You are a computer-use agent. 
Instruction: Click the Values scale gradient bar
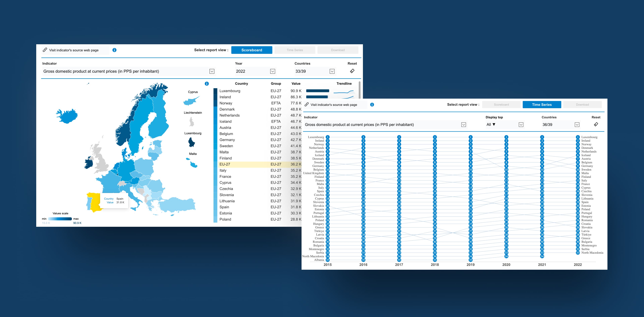pyautogui.click(x=60, y=219)
